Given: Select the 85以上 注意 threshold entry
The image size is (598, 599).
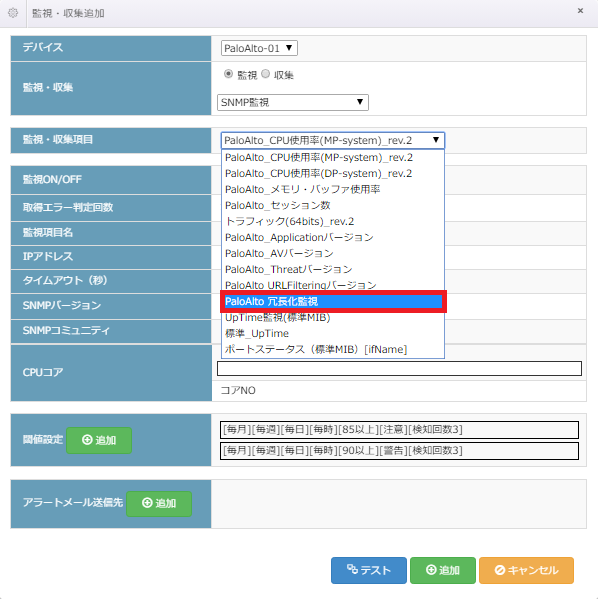Looking at the screenshot, I should tap(399, 430).
